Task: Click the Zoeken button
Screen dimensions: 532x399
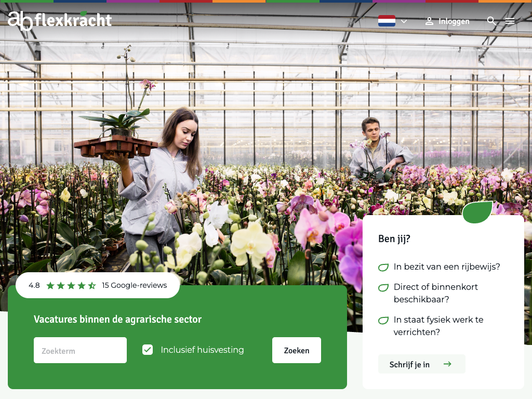Action: pos(297,350)
